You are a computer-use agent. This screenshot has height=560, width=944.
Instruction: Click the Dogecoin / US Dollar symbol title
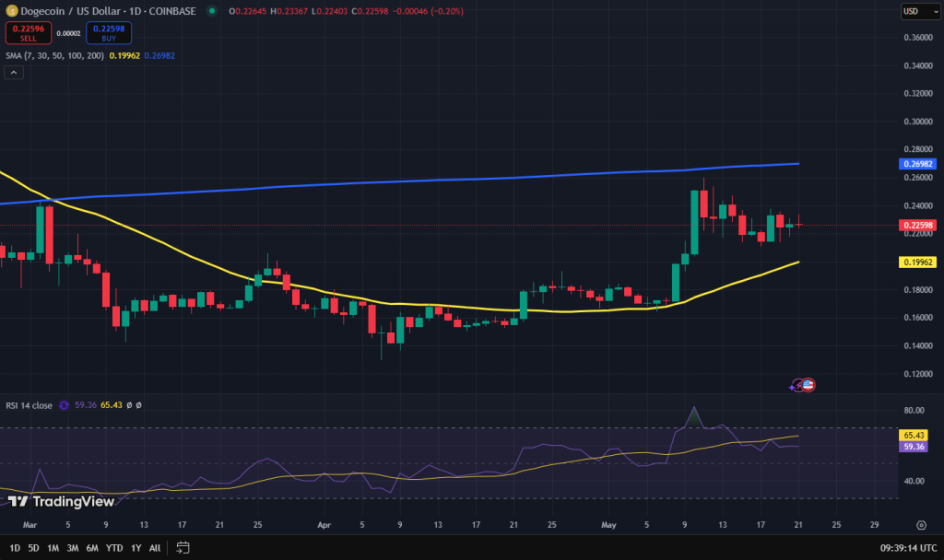pyautogui.click(x=109, y=11)
